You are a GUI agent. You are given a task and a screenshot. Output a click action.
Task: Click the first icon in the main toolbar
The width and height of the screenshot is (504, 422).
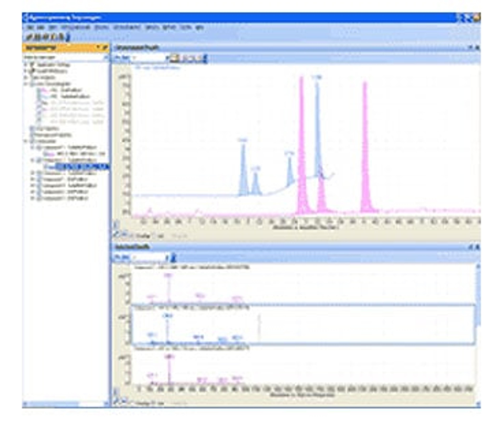29,37
